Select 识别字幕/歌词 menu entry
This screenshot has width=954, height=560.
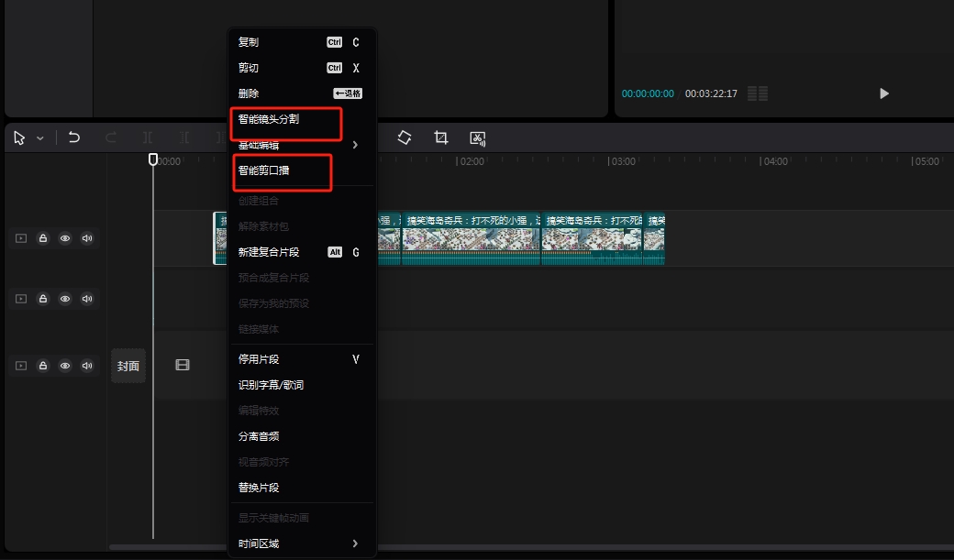302,385
